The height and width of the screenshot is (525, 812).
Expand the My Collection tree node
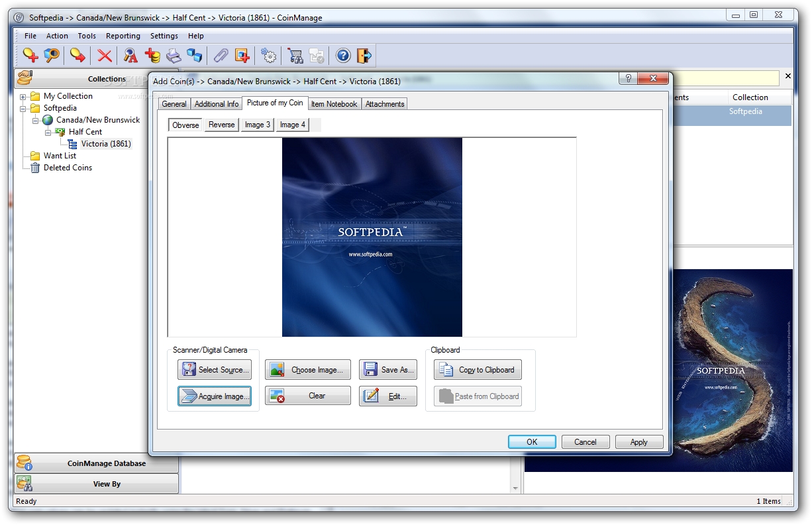pos(23,97)
